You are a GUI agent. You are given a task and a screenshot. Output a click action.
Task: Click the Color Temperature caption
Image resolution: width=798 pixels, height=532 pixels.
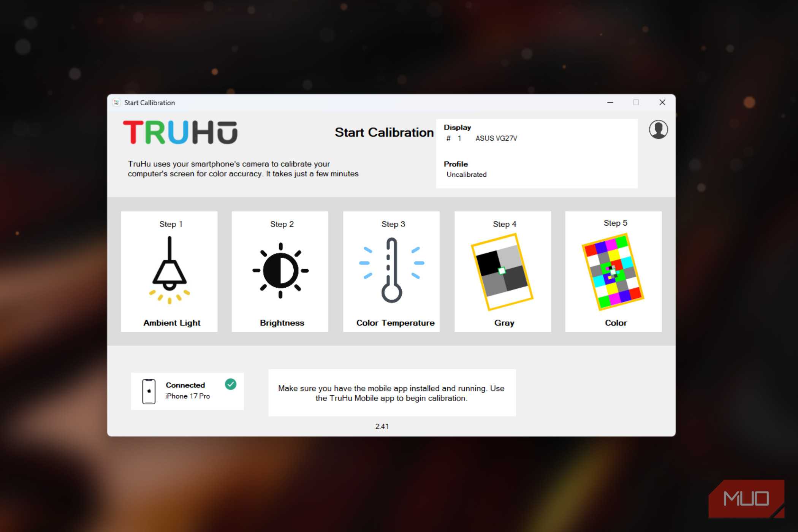point(395,323)
